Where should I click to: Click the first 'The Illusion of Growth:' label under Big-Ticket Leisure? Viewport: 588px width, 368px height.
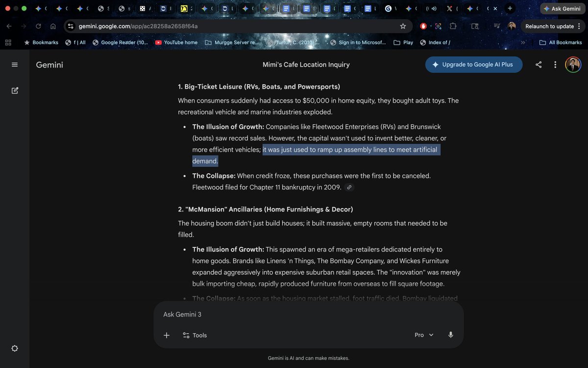228,127
